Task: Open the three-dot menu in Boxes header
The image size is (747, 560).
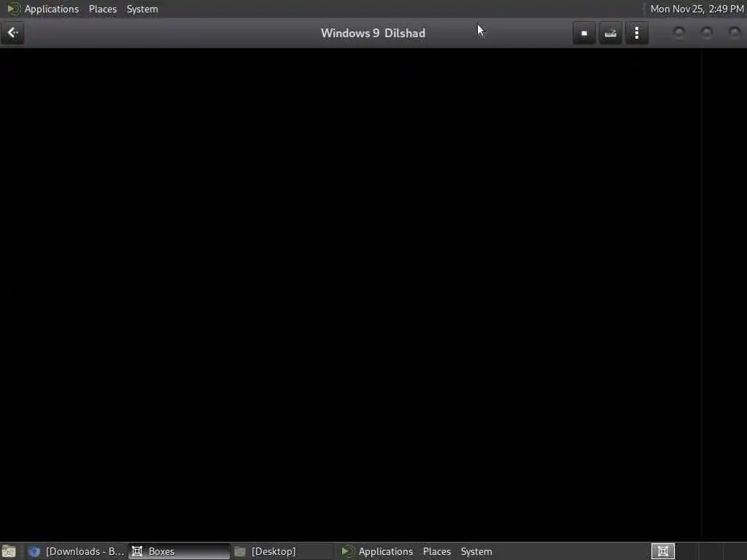Action: coord(637,33)
